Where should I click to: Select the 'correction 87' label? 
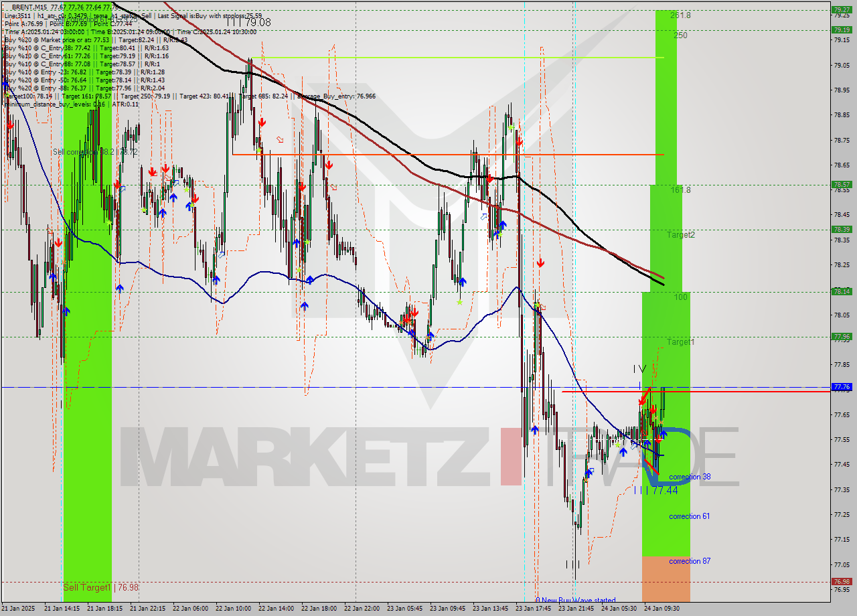click(690, 561)
